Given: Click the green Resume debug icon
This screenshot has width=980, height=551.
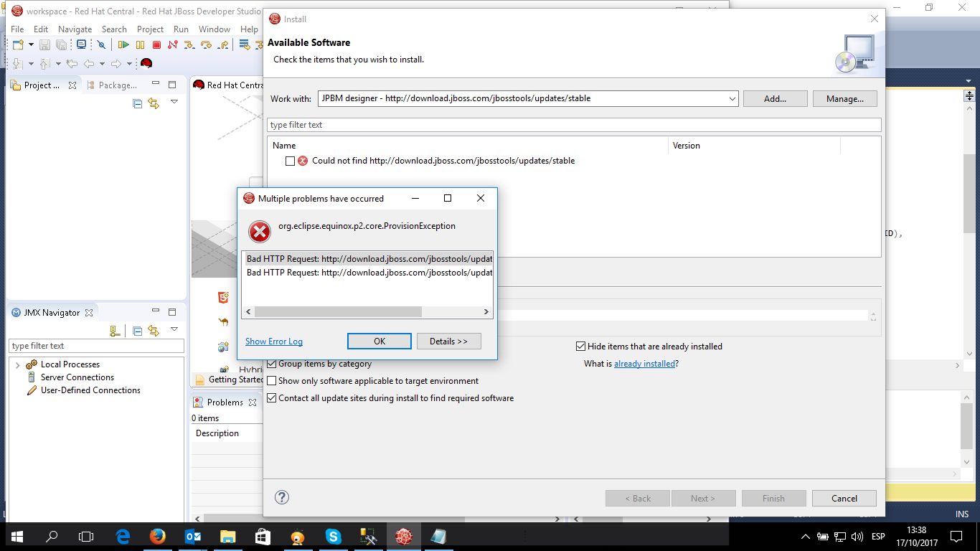Looking at the screenshot, I should (123, 45).
